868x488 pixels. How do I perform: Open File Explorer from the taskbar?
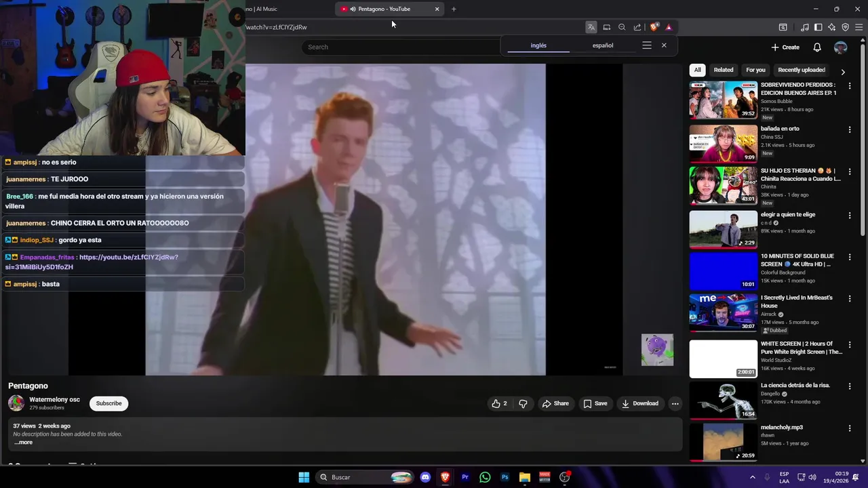525,477
